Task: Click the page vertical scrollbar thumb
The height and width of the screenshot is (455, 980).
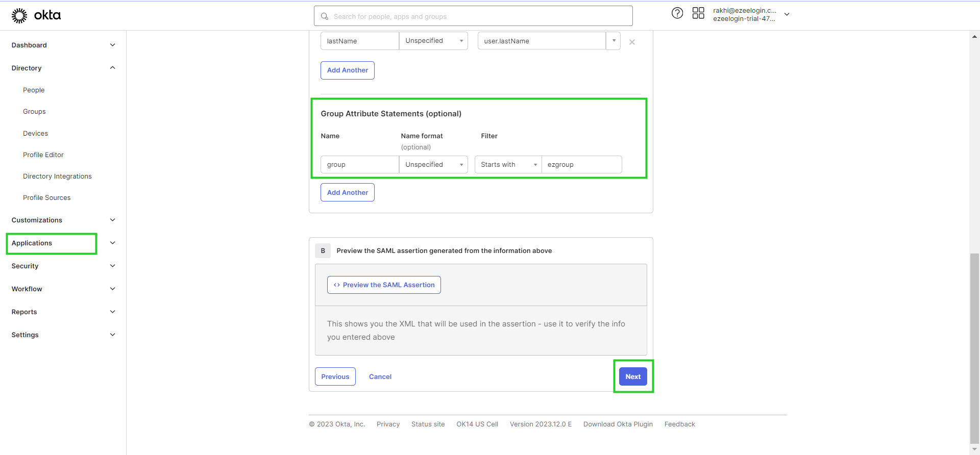Action: (974, 348)
